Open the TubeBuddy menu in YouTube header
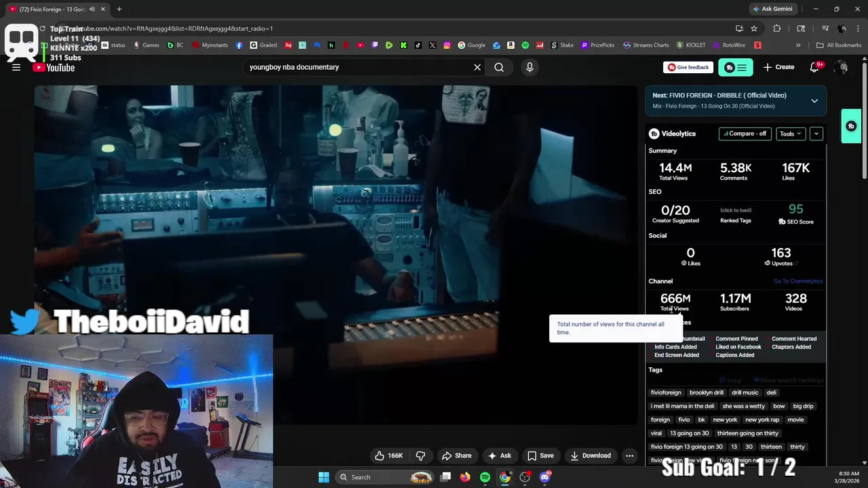The height and width of the screenshot is (488, 868). 735,67
